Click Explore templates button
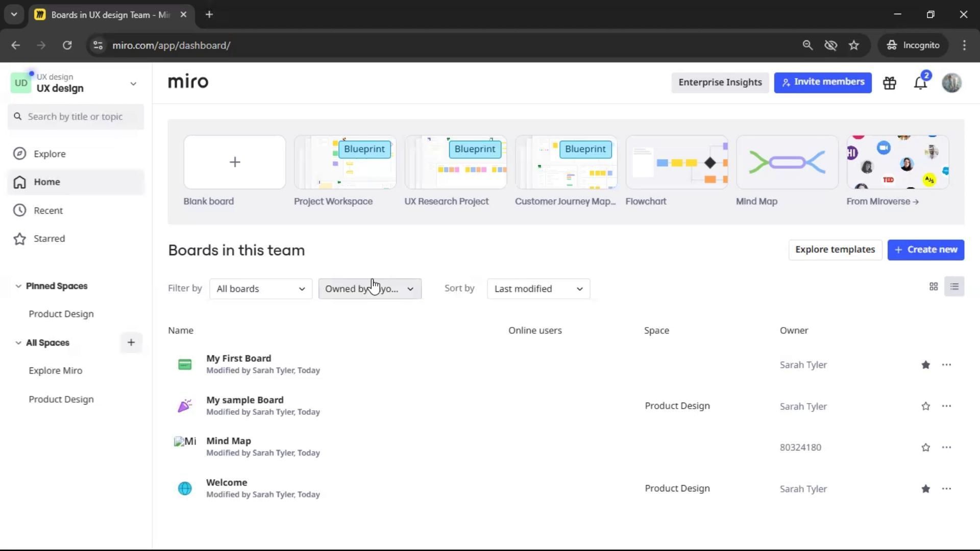Viewport: 980px width, 551px height. (x=835, y=250)
